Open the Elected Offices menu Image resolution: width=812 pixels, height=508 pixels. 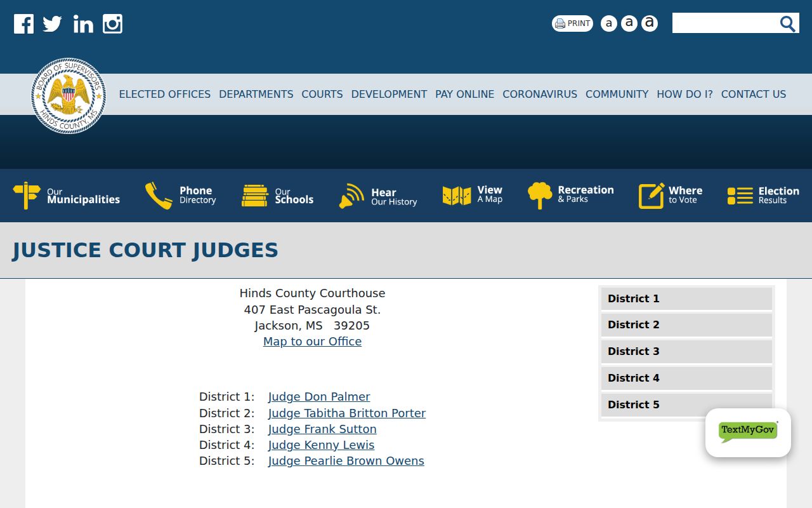tap(165, 94)
